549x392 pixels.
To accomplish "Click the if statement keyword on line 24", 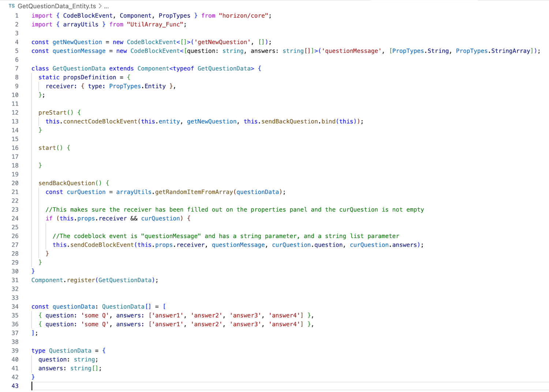I will [49, 218].
